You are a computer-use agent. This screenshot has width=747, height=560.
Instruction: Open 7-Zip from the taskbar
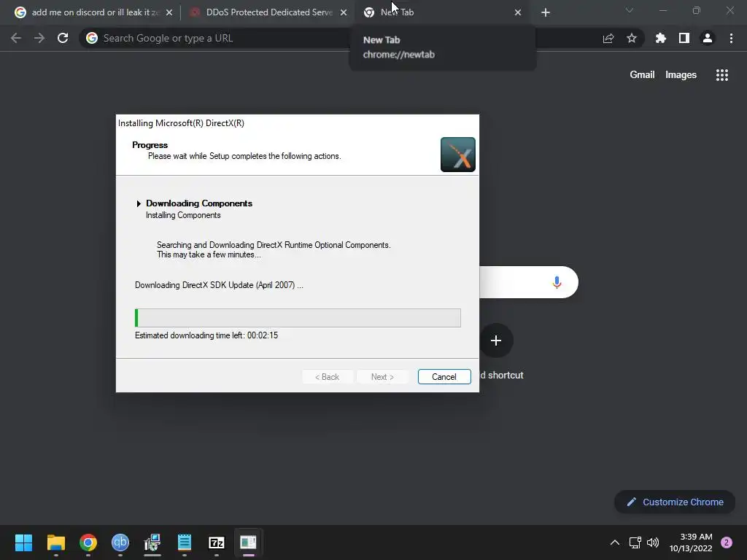216,542
